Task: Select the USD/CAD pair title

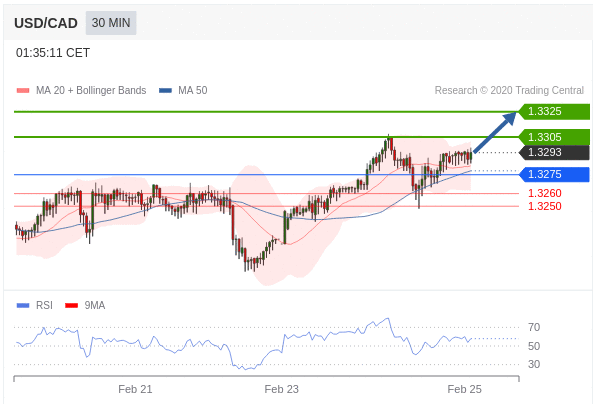Action: point(46,23)
